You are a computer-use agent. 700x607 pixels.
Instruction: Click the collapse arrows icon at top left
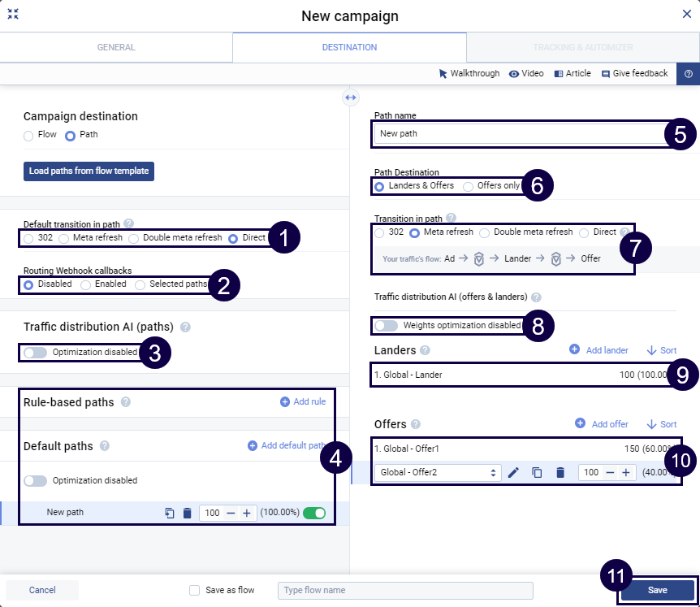[x=13, y=14]
